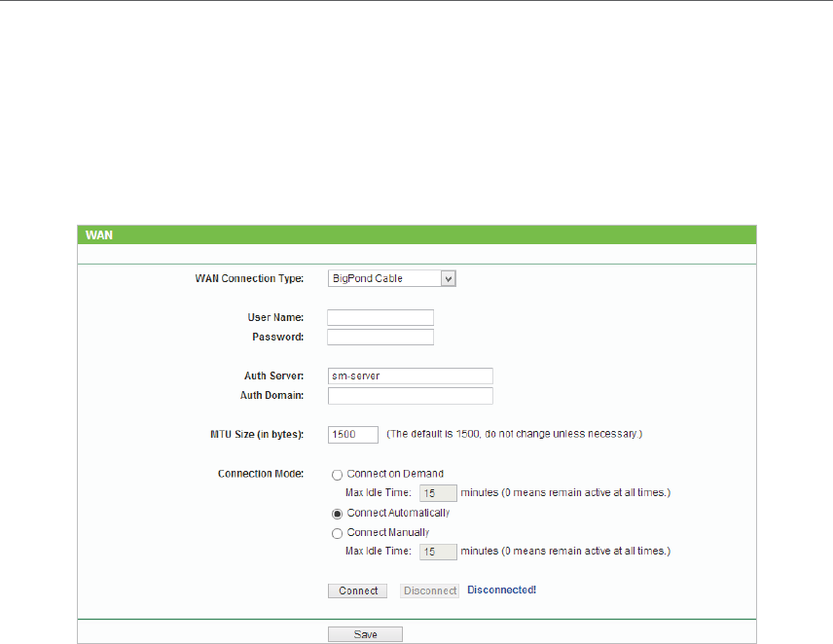Click the Disconnect button

click(430, 590)
